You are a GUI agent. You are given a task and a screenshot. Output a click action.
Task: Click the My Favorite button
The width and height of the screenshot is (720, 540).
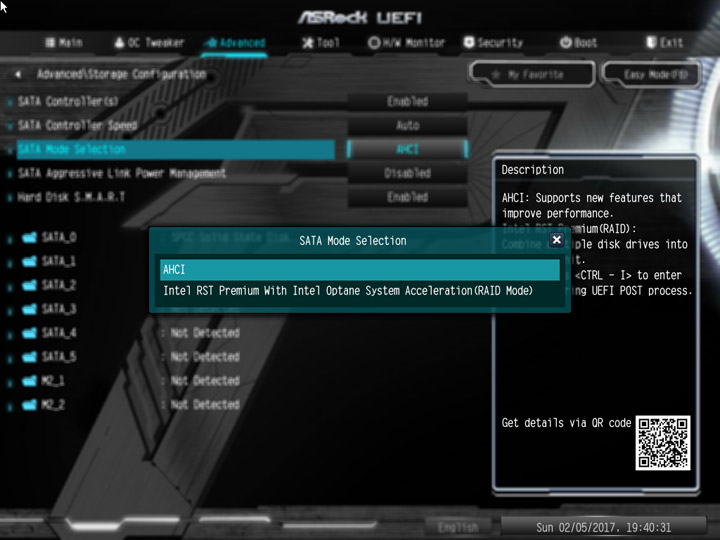pos(532,74)
